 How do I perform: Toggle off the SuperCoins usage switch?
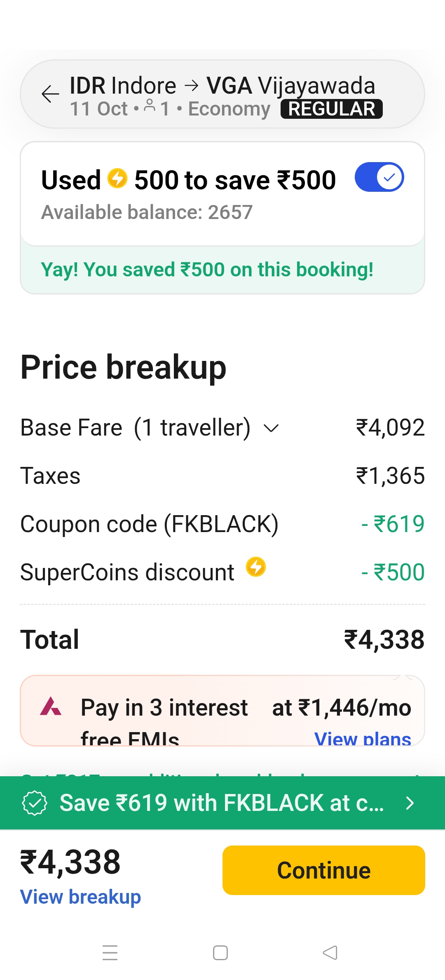[379, 177]
